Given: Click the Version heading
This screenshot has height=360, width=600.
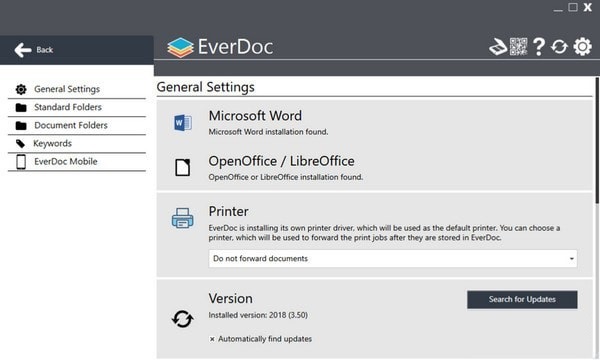Looking at the screenshot, I should [x=230, y=298].
